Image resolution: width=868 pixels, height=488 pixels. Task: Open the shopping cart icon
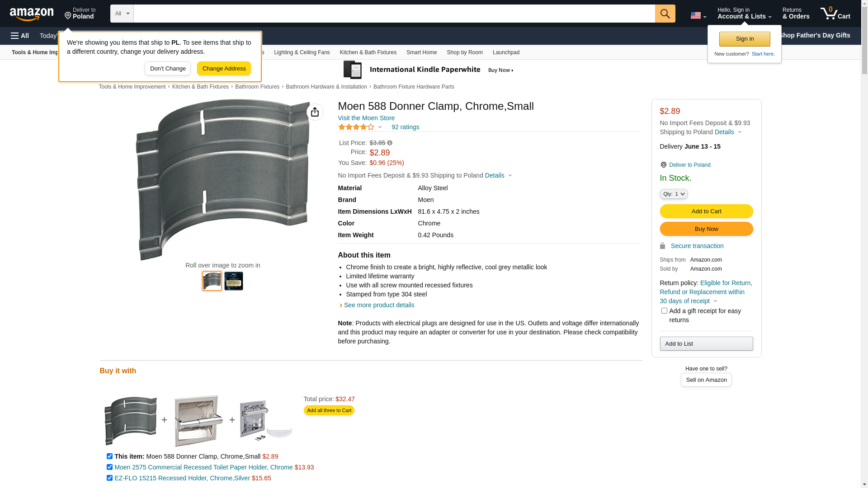[835, 14]
